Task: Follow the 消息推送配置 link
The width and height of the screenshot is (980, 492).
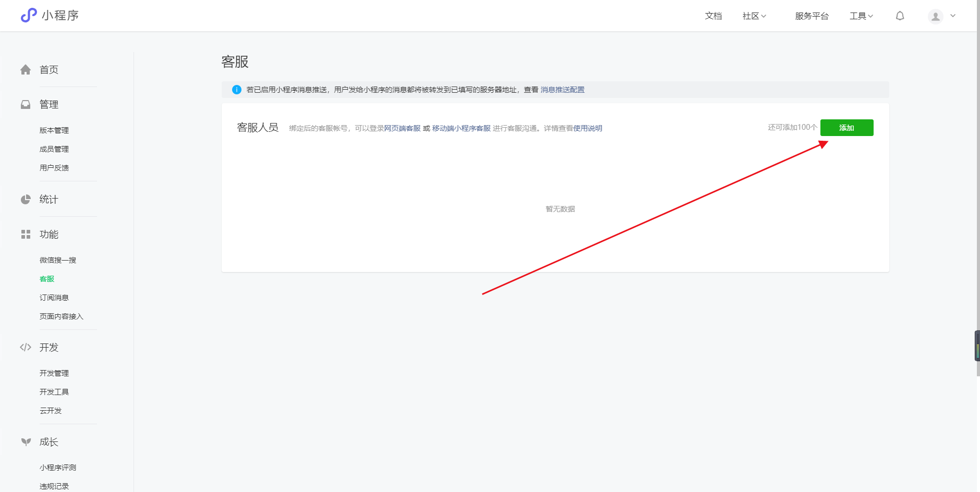Action: coord(562,90)
